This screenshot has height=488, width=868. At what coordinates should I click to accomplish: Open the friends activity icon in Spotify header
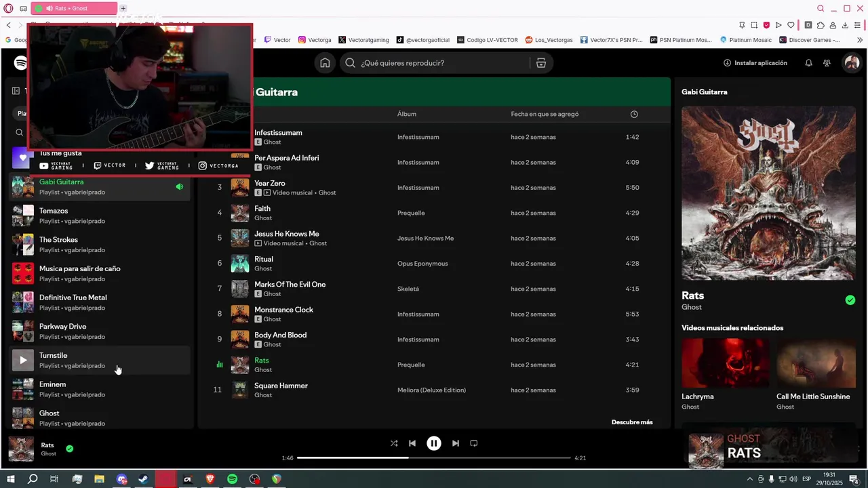827,63
